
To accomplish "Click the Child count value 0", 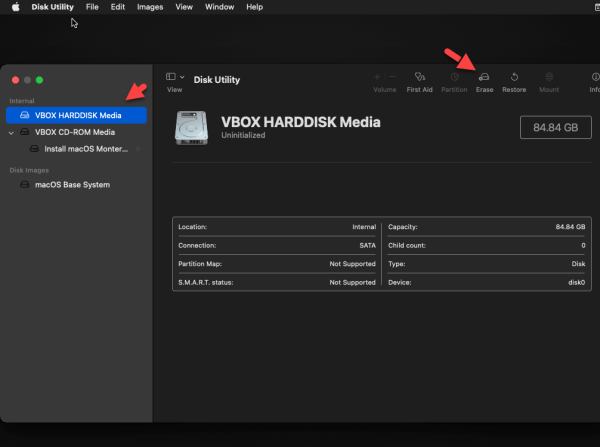I will [583, 245].
